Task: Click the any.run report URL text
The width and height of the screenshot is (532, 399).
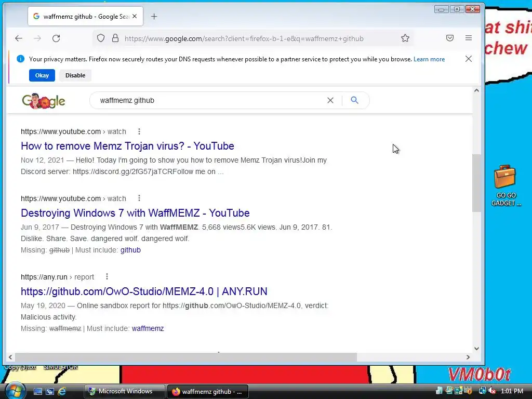Action: coord(57,277)
